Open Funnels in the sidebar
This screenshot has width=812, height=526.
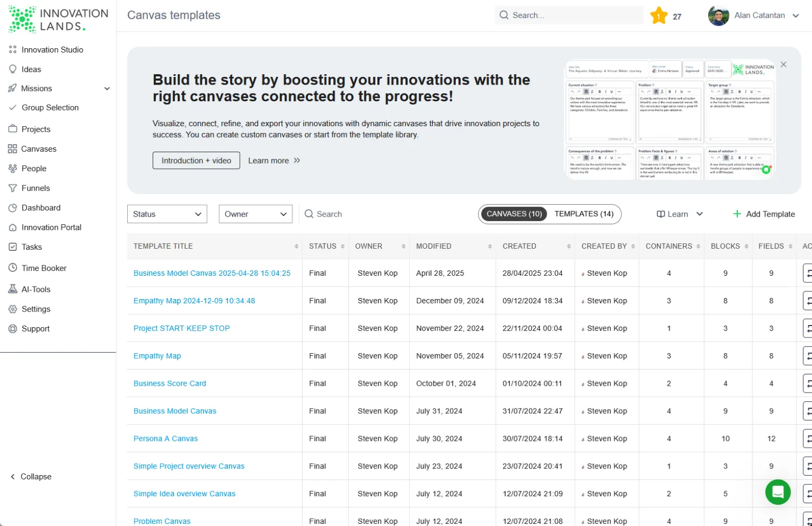pyautogui.click(x=36, y=189)
